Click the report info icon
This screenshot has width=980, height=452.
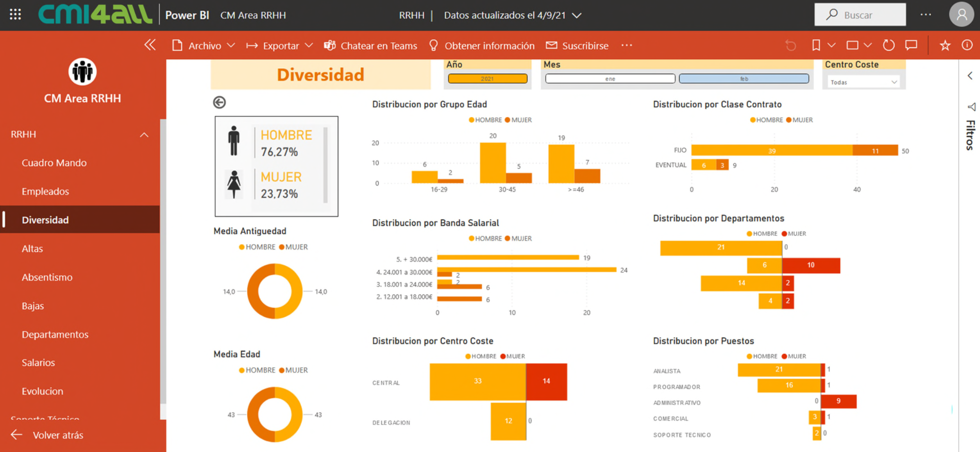click(967, 45)
